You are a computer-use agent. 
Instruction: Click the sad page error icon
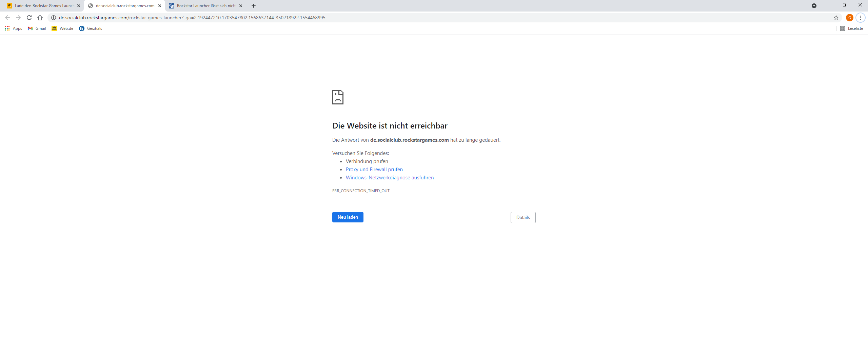(338, 97)
